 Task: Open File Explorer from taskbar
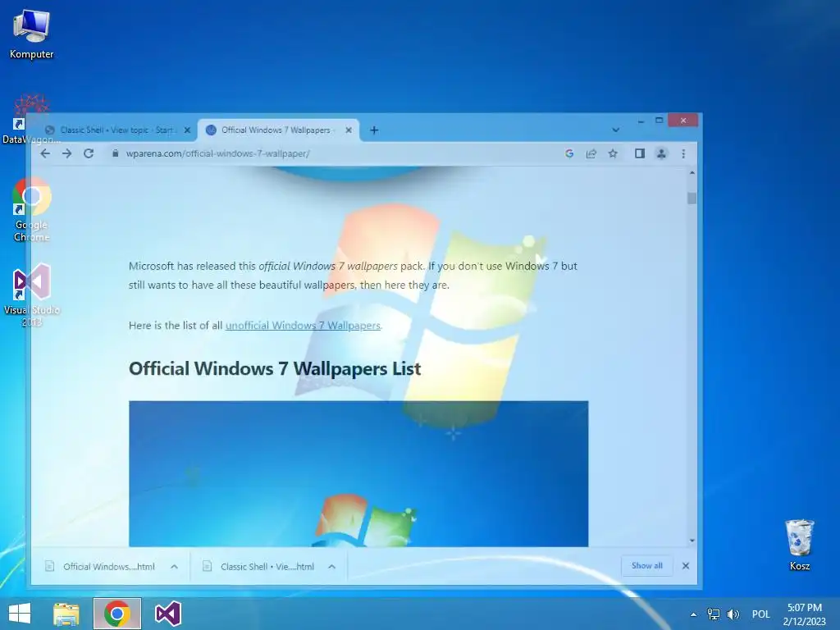click(66, 614)
